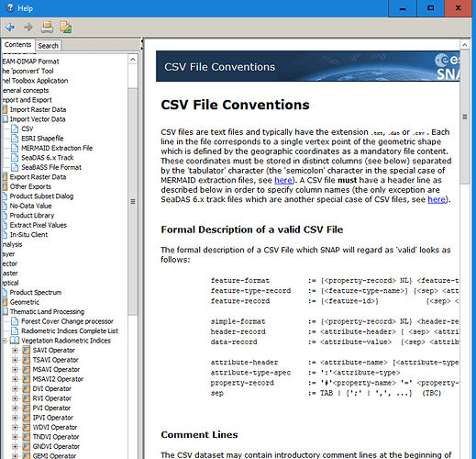Image resolution: width=476 pixels, height=459 pixels.
Task: Select Import Vector Data entry
Action: 38,119
